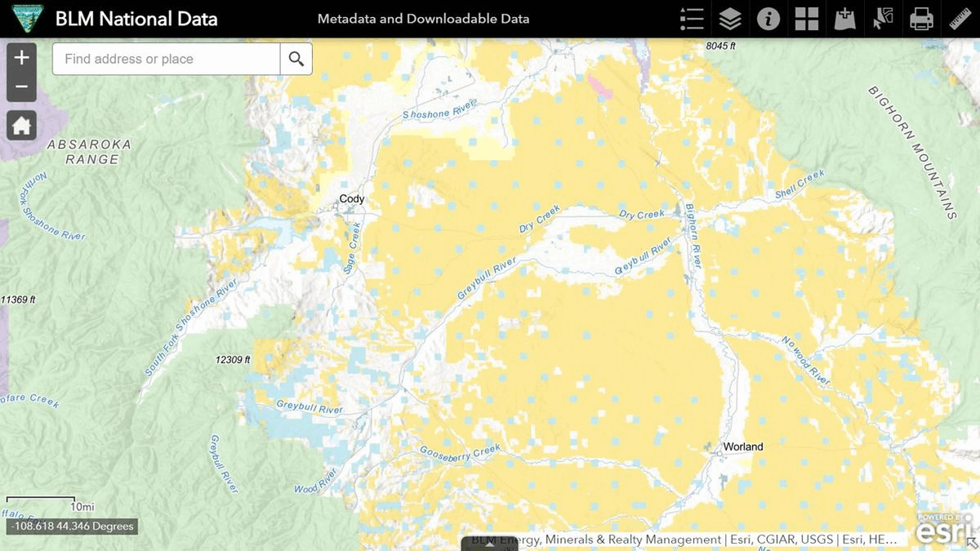Zoom out of the map
Image resolution: width=980 pixels, height=551 pixels.
point(22,87)
